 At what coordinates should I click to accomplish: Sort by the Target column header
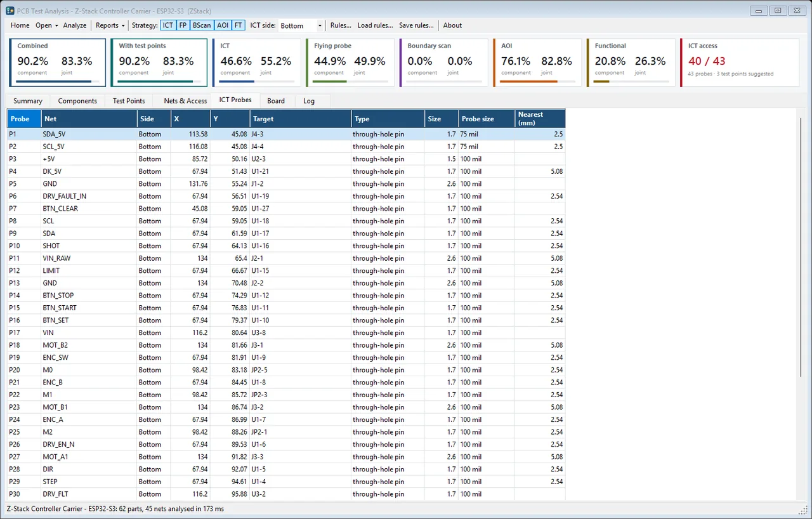(x=301, y=119)
